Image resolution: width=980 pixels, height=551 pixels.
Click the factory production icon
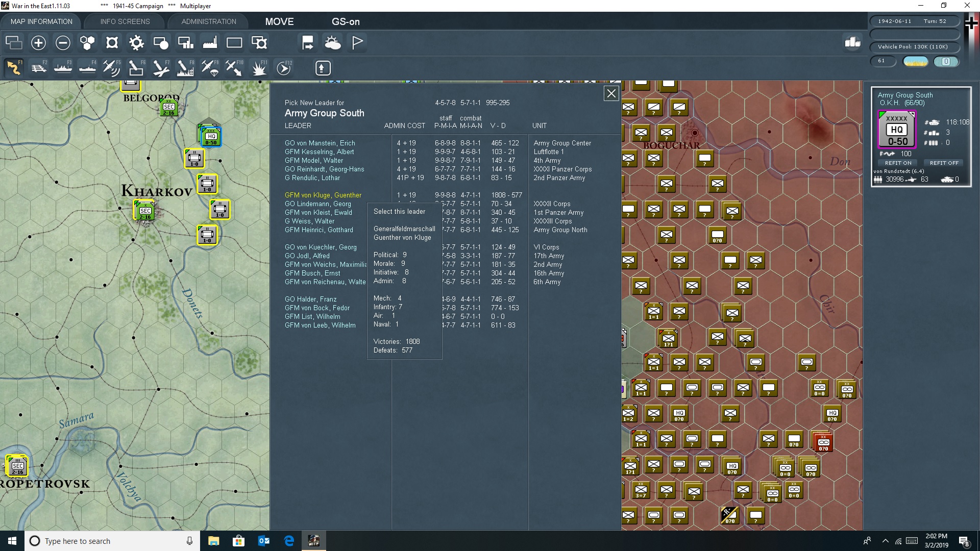(210, 43)
